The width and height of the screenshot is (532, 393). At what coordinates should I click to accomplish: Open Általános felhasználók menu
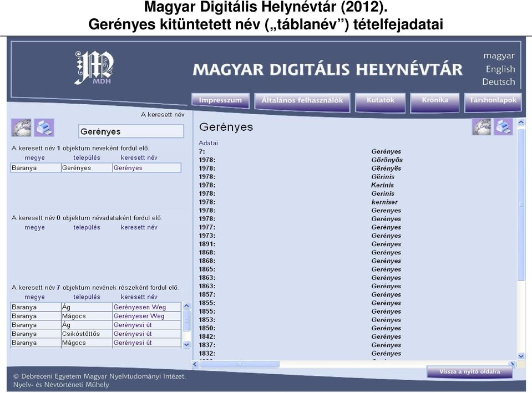(302, 102)
